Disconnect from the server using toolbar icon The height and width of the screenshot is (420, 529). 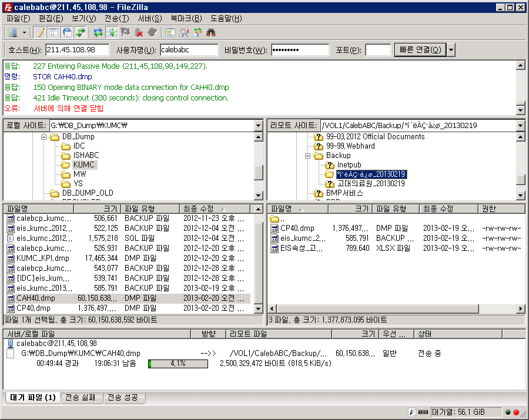coord(139,32)
